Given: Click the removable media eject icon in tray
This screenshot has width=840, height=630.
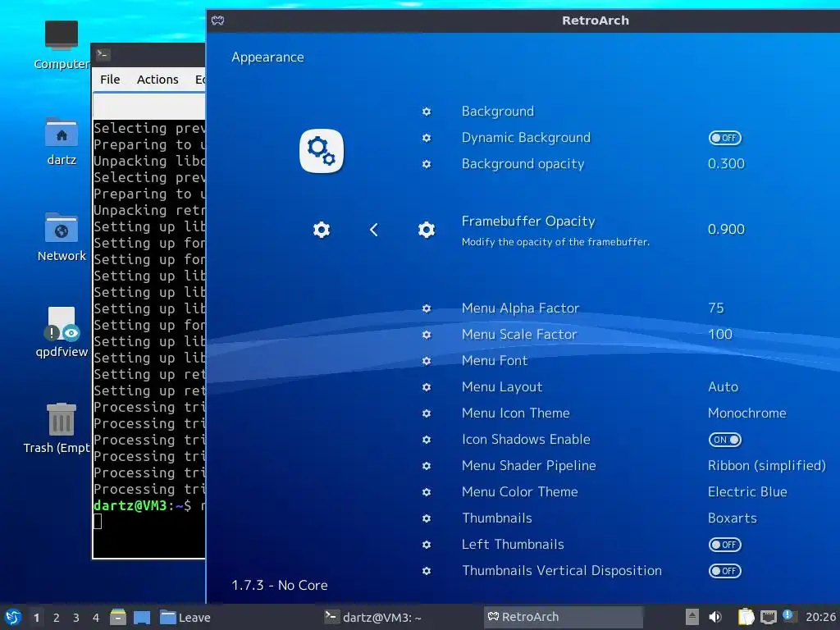Looking at the screenshot, I should [692, 617].
